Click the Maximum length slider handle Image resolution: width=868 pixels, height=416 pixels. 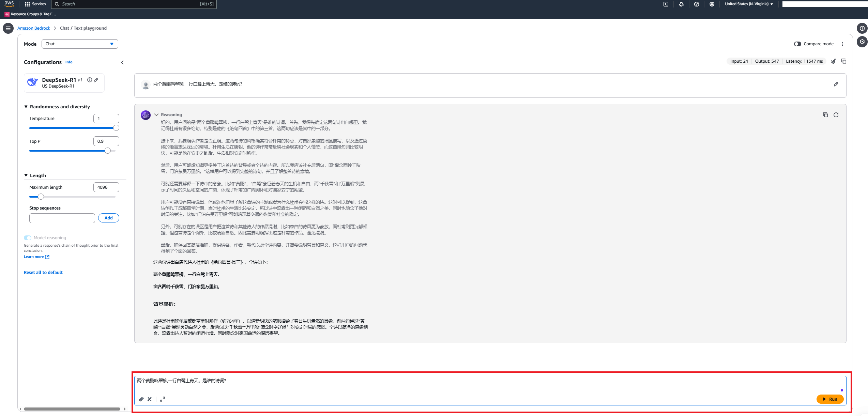click(41, 197)
